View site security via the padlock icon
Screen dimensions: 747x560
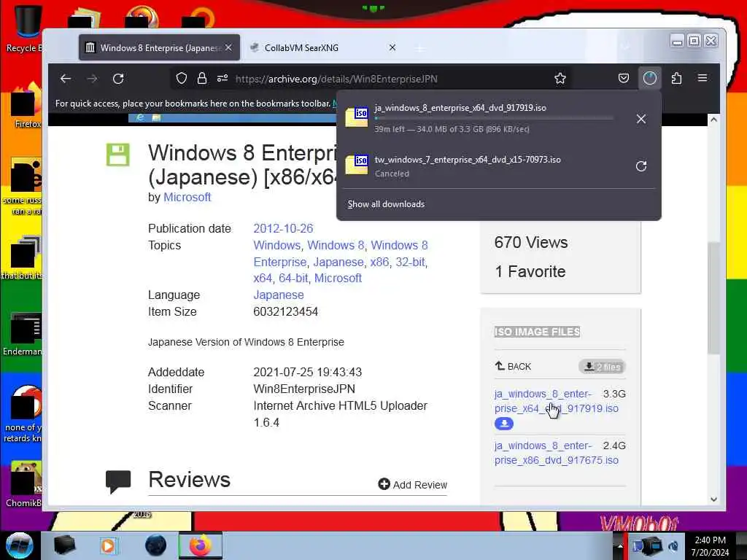tap(202, 79)
